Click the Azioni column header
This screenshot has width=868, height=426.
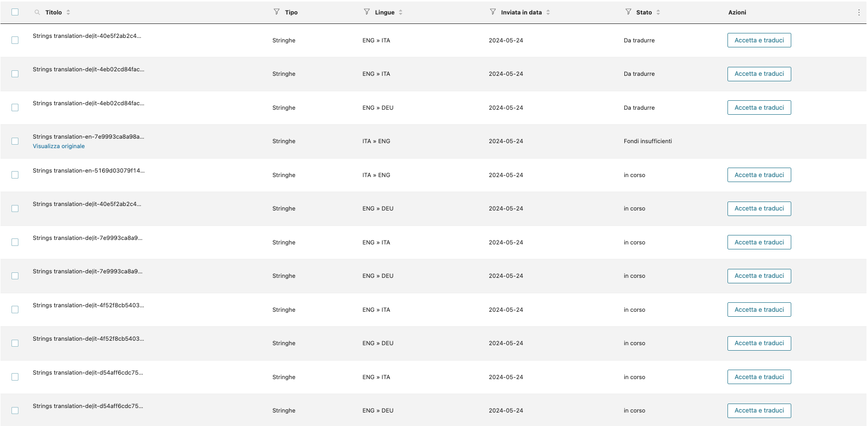pyautogui.click(x=737, y=12)
